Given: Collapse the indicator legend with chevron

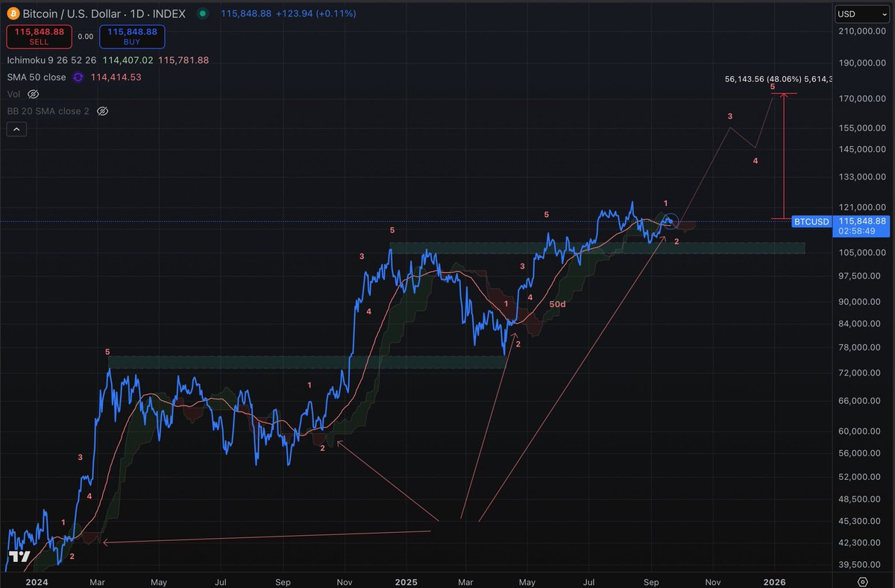Looking at the screenshot, I should (x=16, y=129).
